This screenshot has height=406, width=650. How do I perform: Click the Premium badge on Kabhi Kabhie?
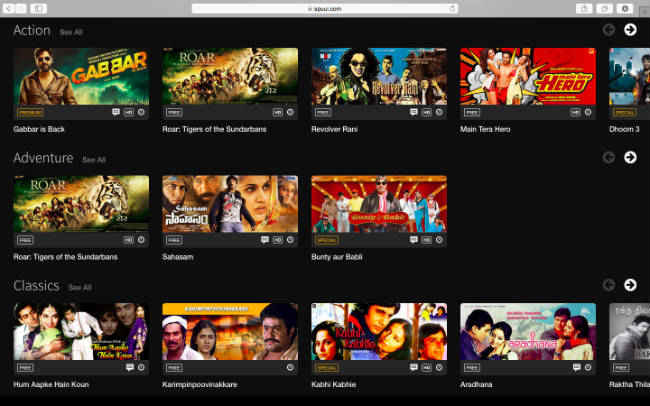click(x=327, y=368)
